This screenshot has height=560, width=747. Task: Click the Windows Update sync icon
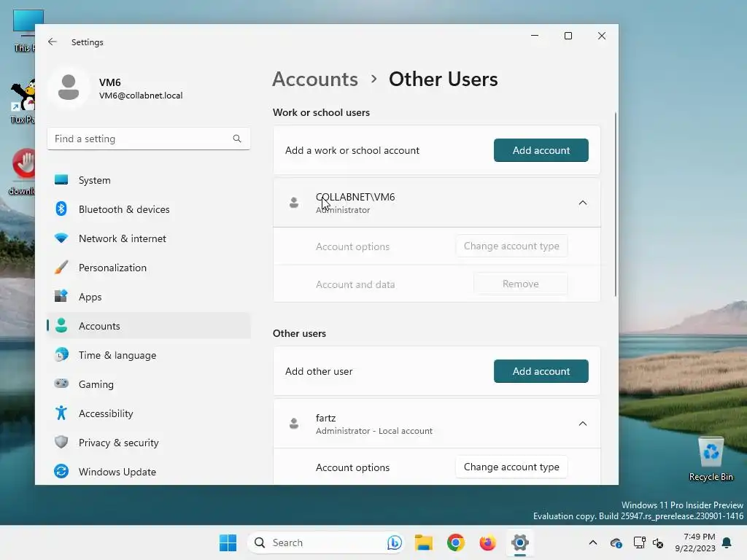61,472
